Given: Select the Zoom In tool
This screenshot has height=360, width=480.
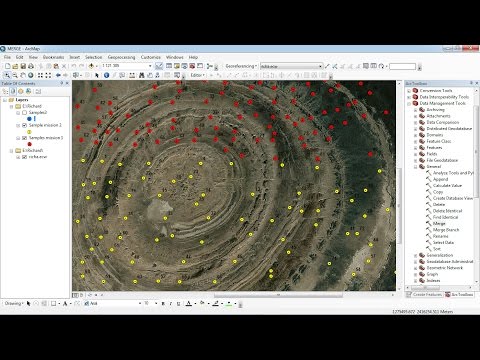Looking at the screenshot, I should click(7, 75).
